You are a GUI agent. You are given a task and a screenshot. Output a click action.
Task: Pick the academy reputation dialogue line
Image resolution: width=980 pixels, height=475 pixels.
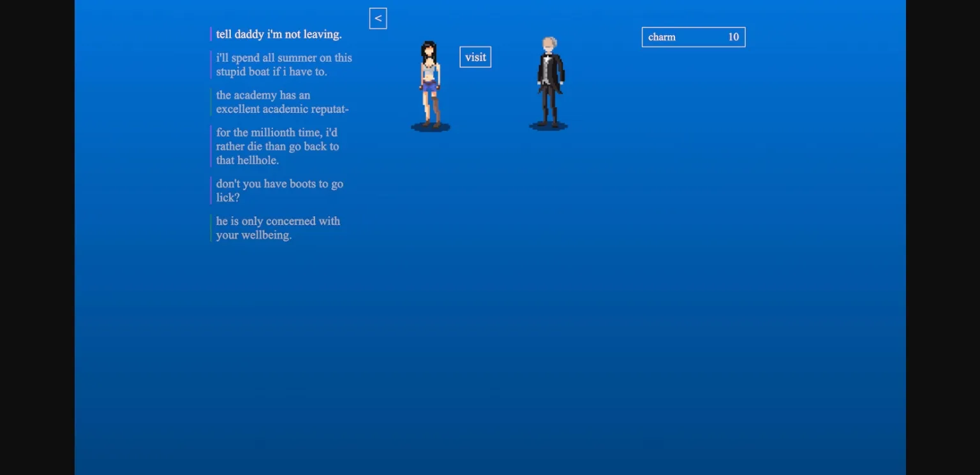coord(282,102)
